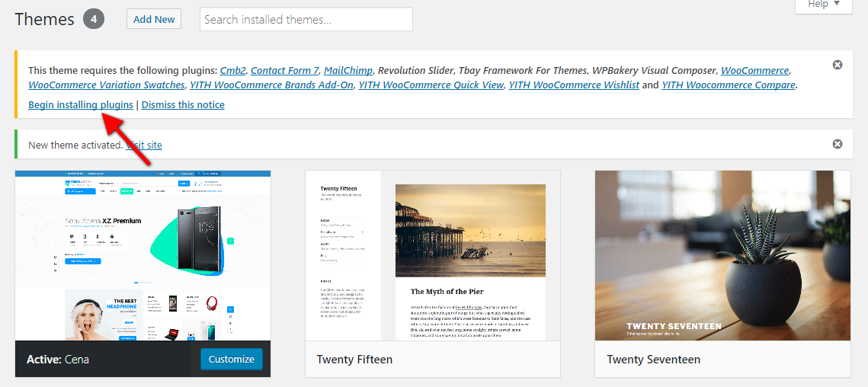Viewport: 868px width, 387px height.
Task: Click Begin installing plugins link
Action: click(81, 104)
